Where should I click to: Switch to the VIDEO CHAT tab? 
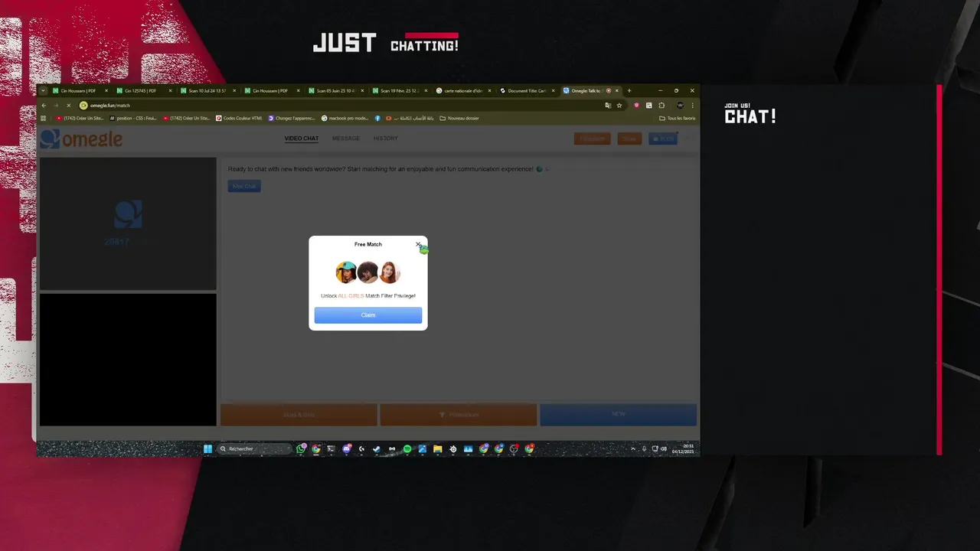(x=302, y=139)
